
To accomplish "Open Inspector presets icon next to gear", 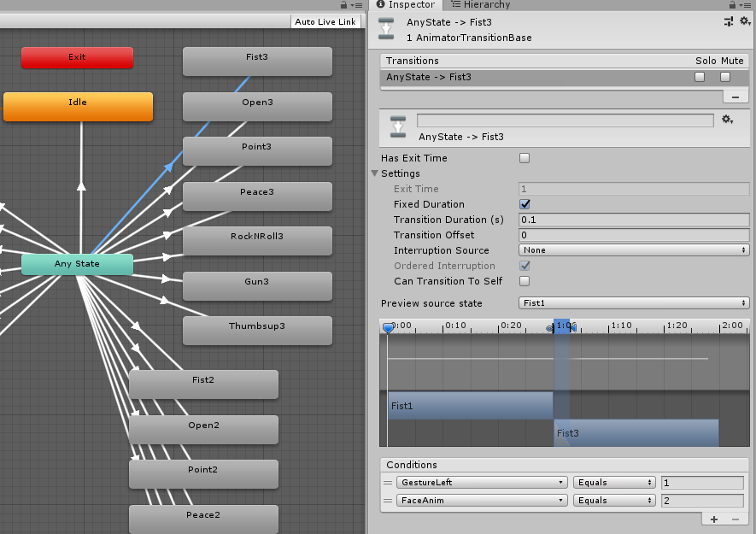I will (729, 21).
